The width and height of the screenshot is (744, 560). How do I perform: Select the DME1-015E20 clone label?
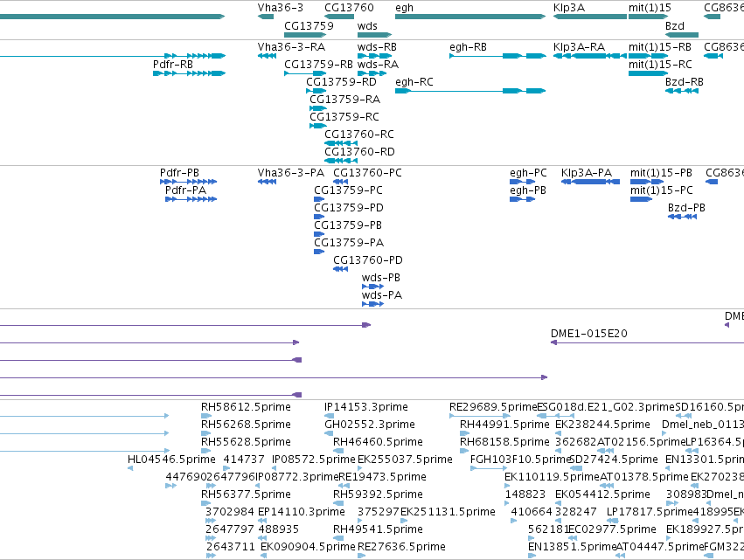click(x=589, y=334)
